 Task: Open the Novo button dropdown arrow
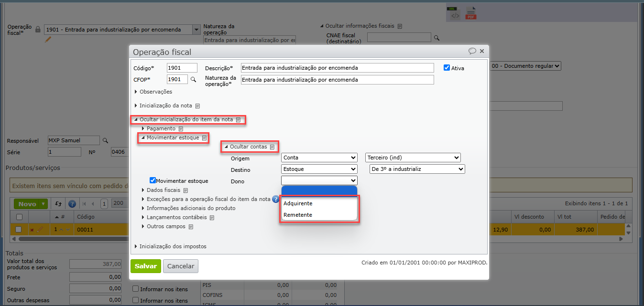pyautogui.click(x=44, y=204)
